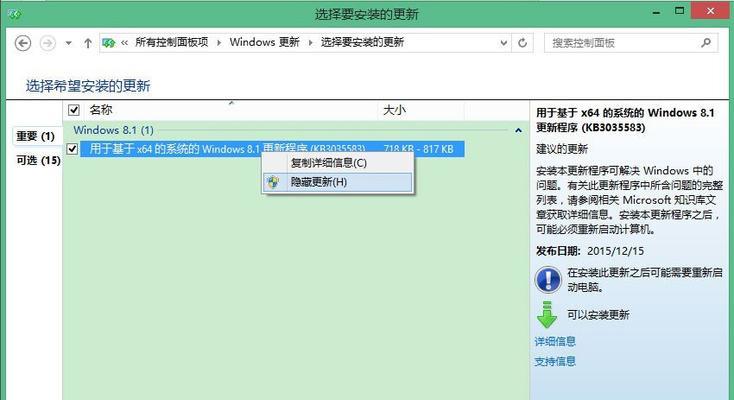
Task: Click the blue exclamation restart notice icon
Action: coord(548,280)
